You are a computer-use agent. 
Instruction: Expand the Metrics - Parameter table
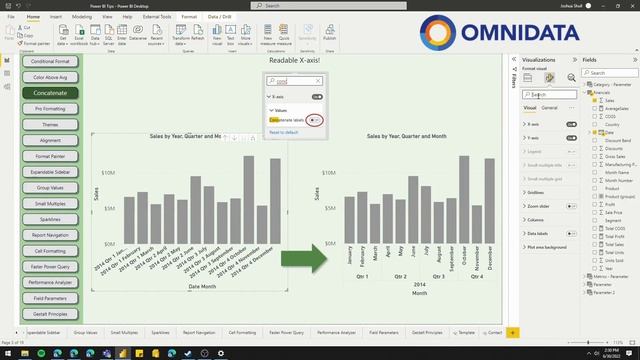[584, 276]
